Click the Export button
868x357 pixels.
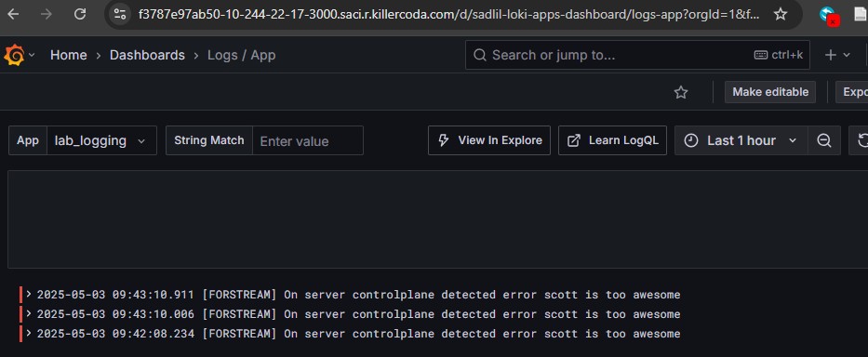[851, 92]
